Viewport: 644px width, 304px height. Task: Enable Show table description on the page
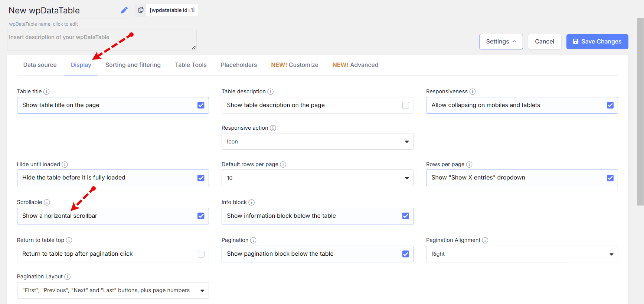pos(405,105)
